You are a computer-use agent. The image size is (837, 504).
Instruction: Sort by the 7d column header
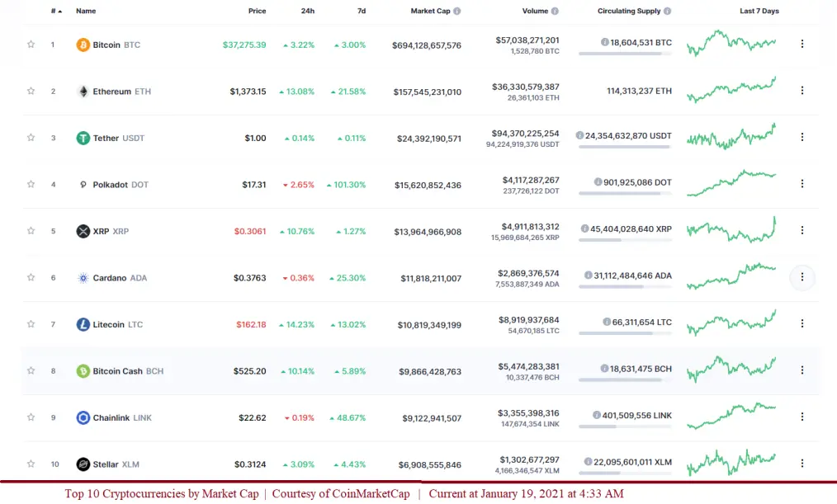pyautogui.click(x=362, y=11)
